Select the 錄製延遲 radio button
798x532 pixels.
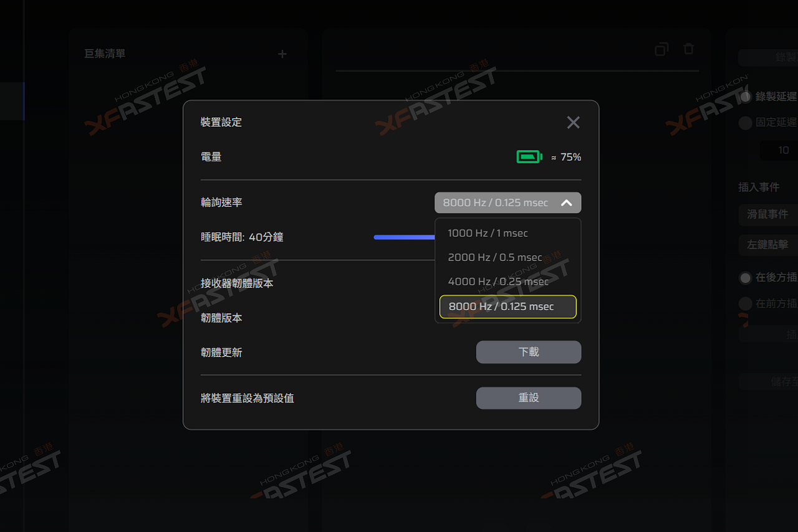(745, 97)
